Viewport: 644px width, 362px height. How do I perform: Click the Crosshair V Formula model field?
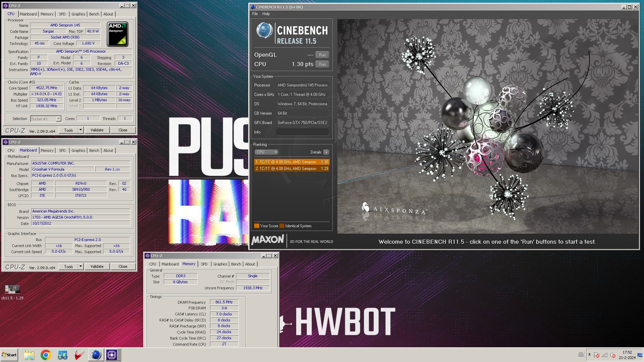tap(63, 169)
